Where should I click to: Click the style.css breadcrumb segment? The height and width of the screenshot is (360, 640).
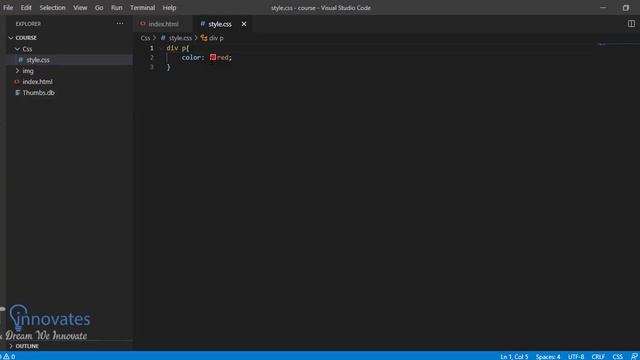coord(180,38)
